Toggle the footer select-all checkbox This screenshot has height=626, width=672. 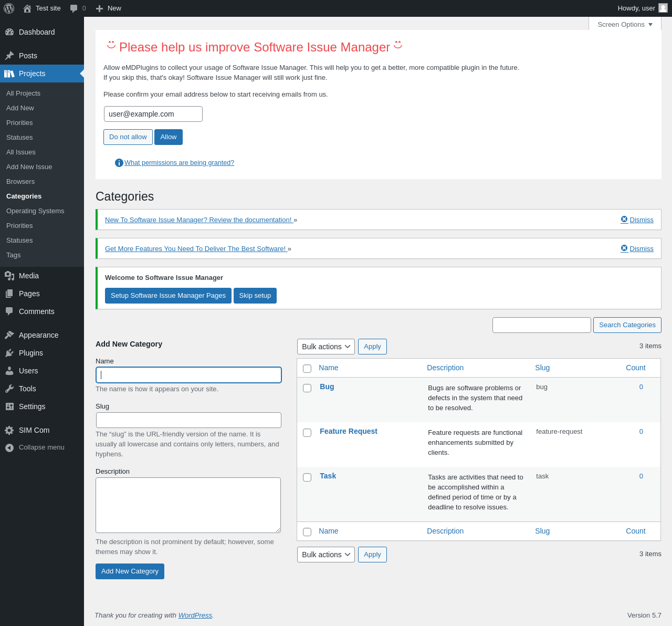pos(307,532)
